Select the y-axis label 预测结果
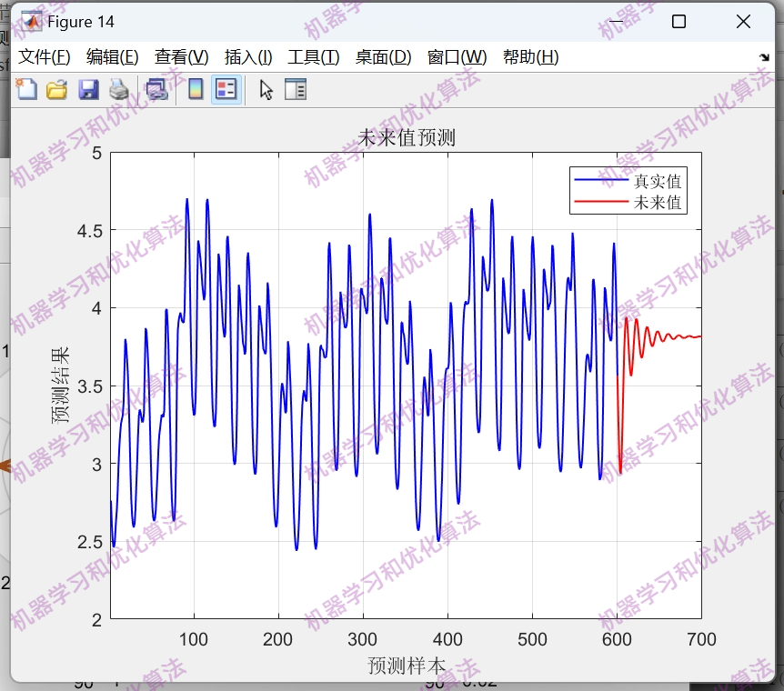 tap(61, 386)
